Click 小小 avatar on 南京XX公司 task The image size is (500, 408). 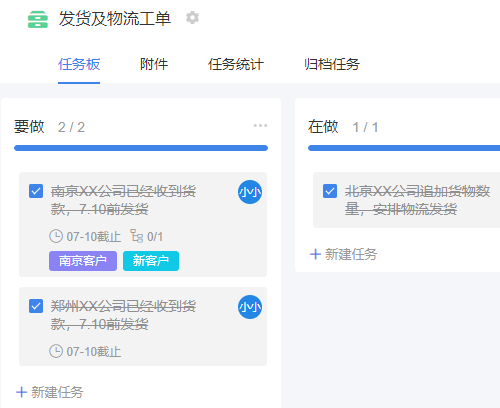click(250, 192)
